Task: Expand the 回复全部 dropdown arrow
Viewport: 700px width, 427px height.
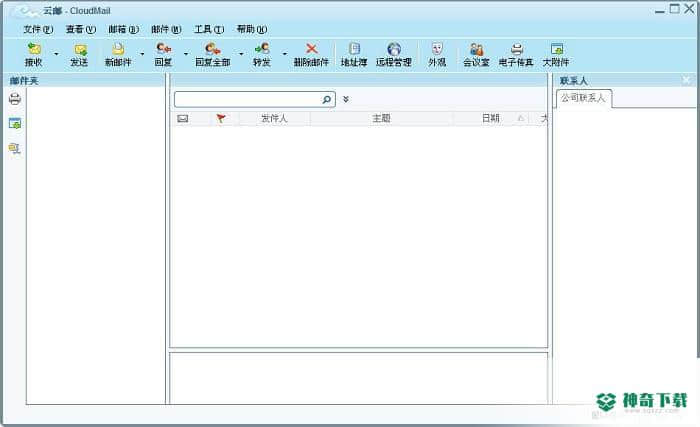Action: pos(241,54)
